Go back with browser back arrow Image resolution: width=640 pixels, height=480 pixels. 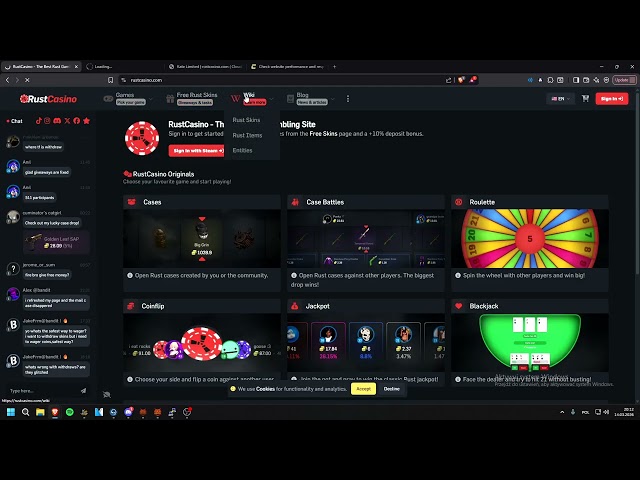(x=7, y=80)
